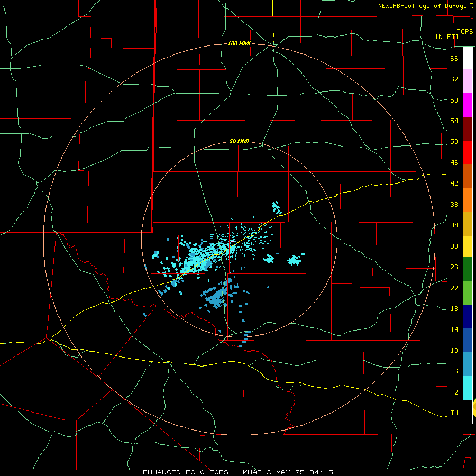Click the legend value 22
This screenshot has height=476, width=476.
coord(454,288)
